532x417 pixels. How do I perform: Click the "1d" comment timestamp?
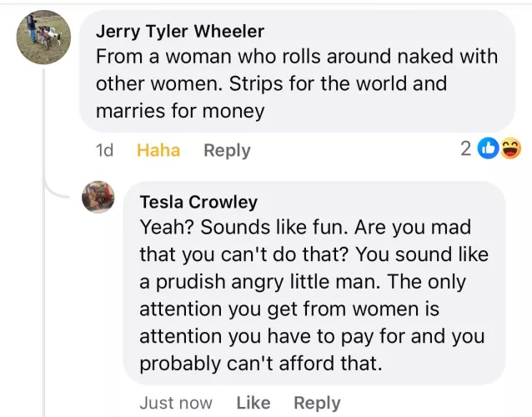coord(105,150)
